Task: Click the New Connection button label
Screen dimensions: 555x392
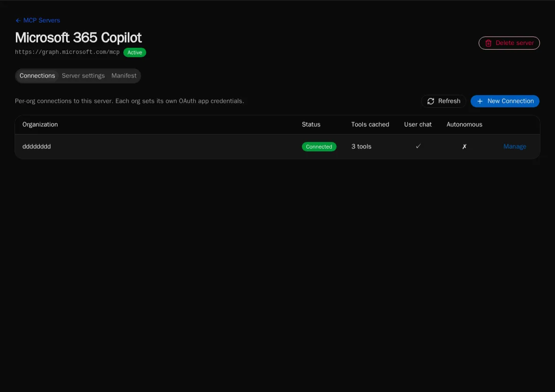Action: [x=510, y=101]
